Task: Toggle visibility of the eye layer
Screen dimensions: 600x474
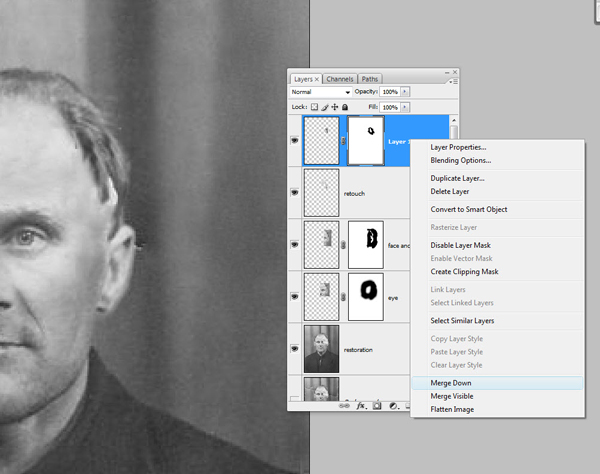Action: tap(295, 296)
